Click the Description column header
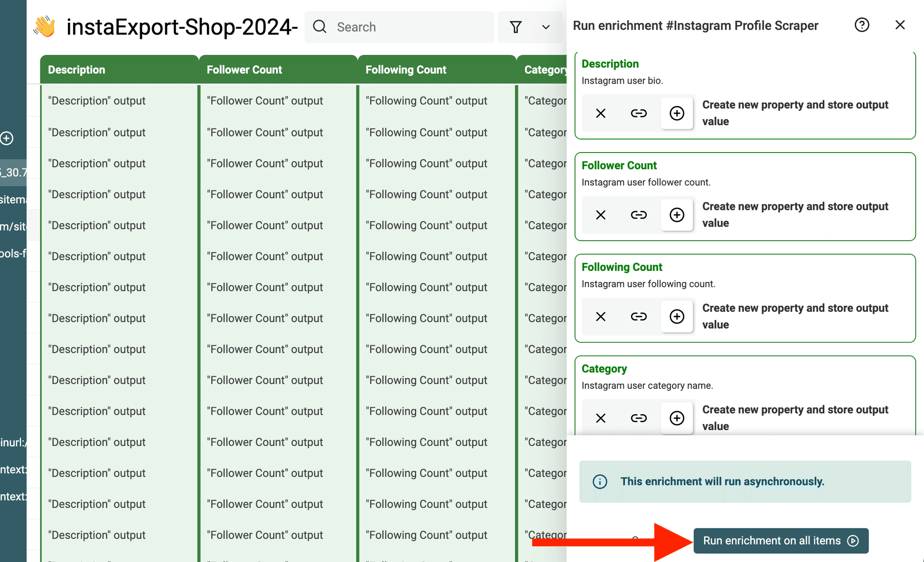 pyautogui.click(x=77, y=70)
